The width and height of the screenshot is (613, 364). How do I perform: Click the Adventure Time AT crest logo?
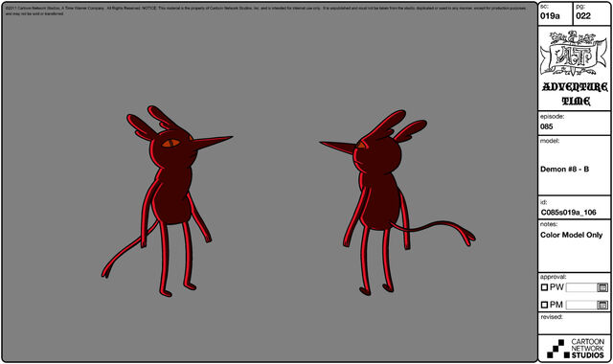575,54
